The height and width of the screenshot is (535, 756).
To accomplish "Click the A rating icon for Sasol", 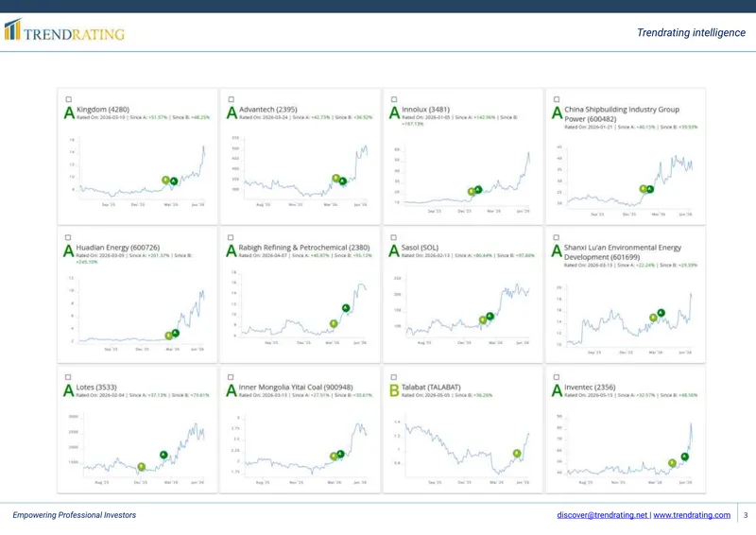I will point(394,250).
